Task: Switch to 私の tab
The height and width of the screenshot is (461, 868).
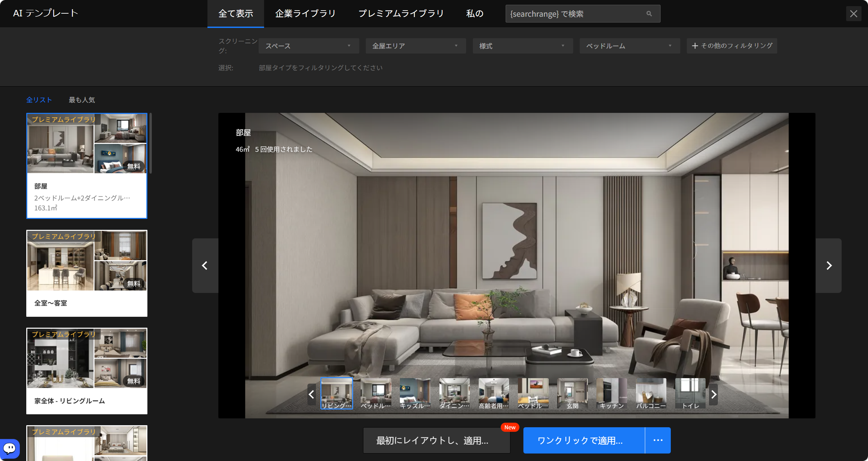Action: click(x=475, y=14)
